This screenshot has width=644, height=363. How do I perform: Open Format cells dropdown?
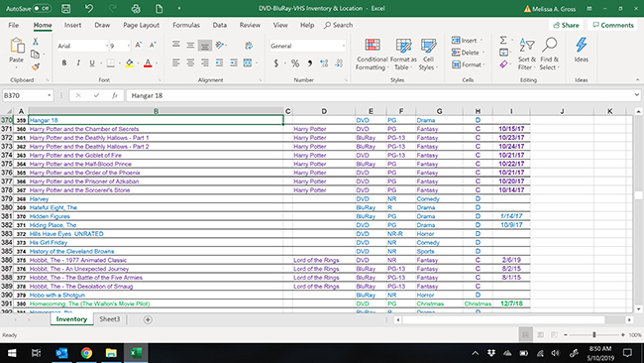click(484, 64)
